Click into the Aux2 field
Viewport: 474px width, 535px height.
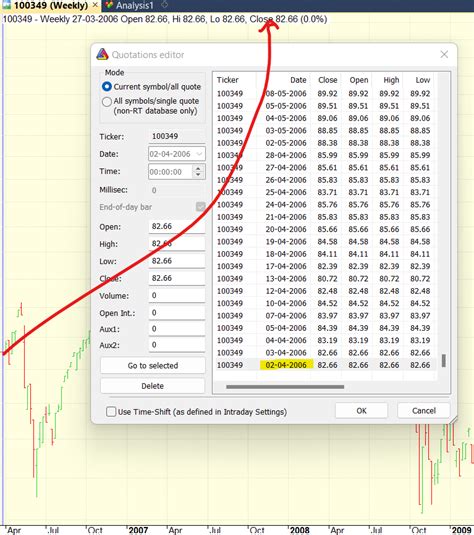(177, 345)
